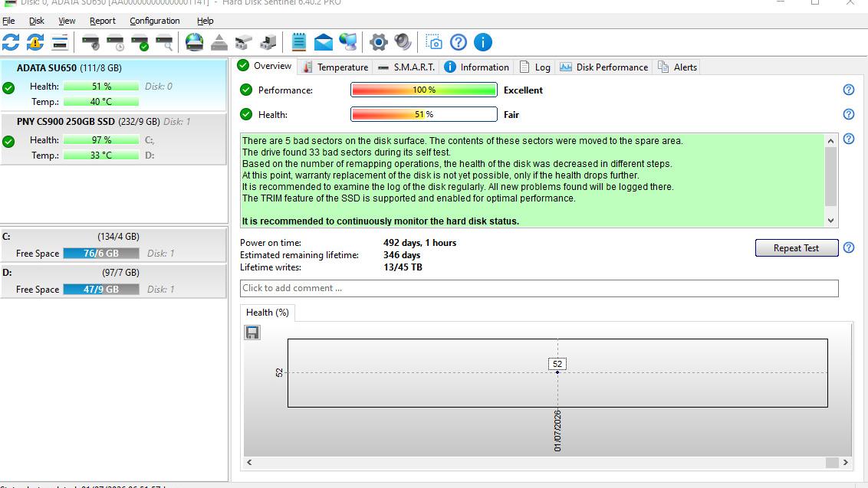Click the toolbar question mark help icon
The width and height of the screenshot is (868, 488).
[x=459, y=42]
